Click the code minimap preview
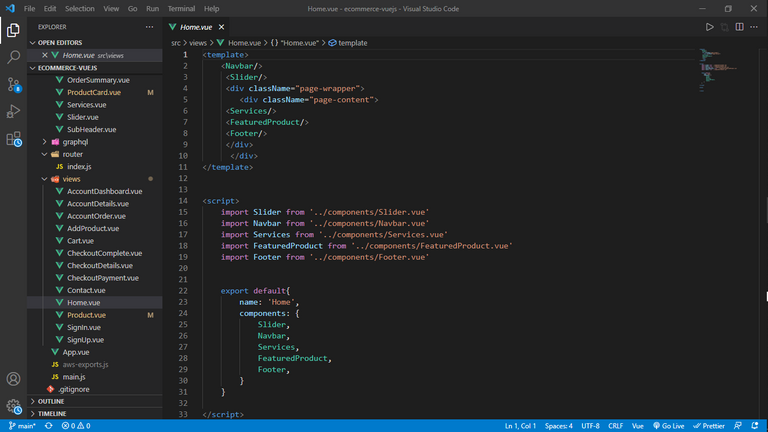 [x=718, y=70]
